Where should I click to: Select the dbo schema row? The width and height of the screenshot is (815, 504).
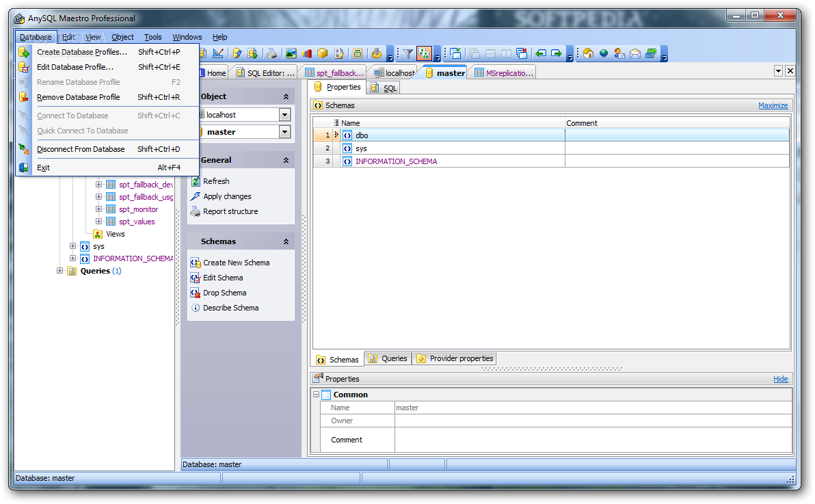click(551, 135)
